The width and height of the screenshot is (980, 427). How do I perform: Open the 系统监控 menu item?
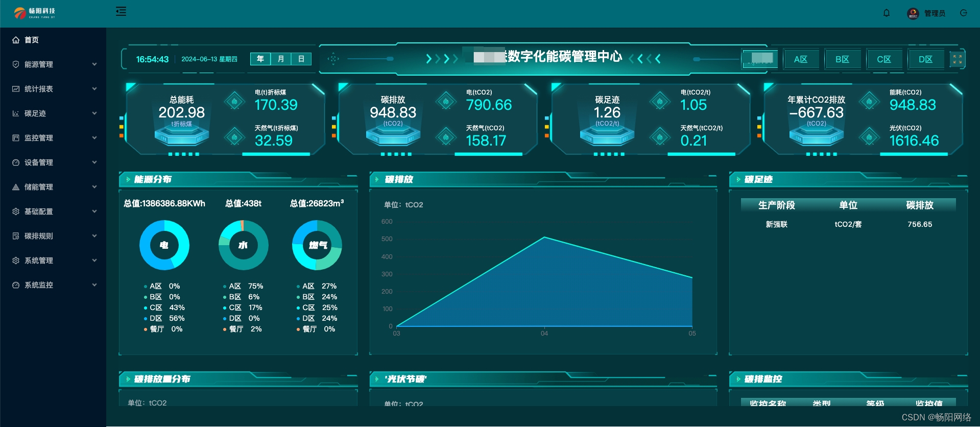[53, 285]
